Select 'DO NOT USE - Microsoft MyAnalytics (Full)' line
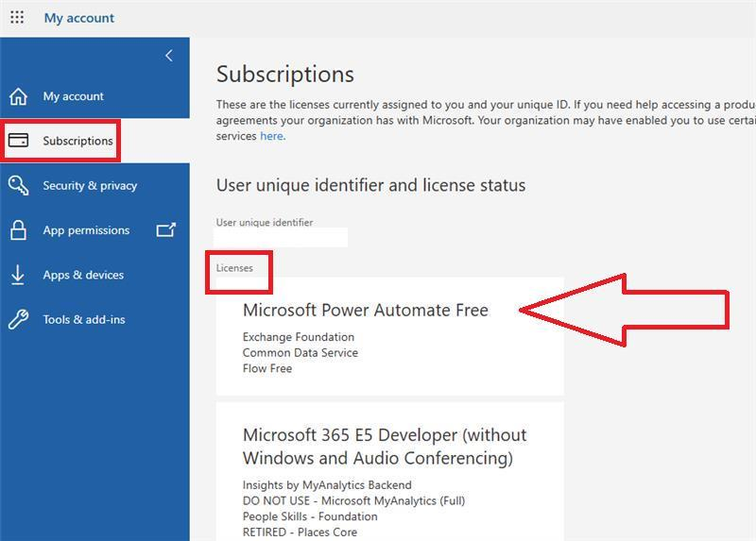Viewport: 756px width, 541px height. [x=353, y=500]
